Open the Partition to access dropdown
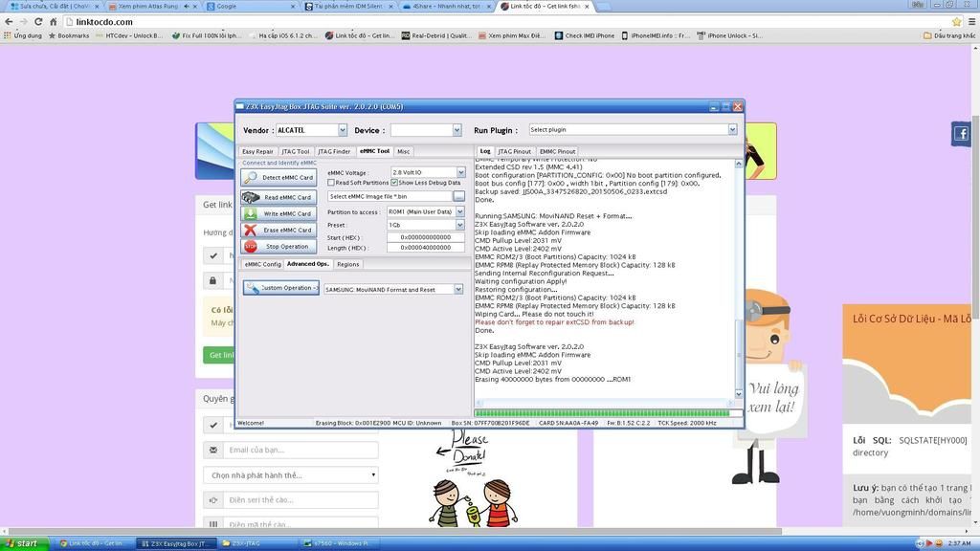980x551 pixels. pyautogui.click(x=460, y=211)
